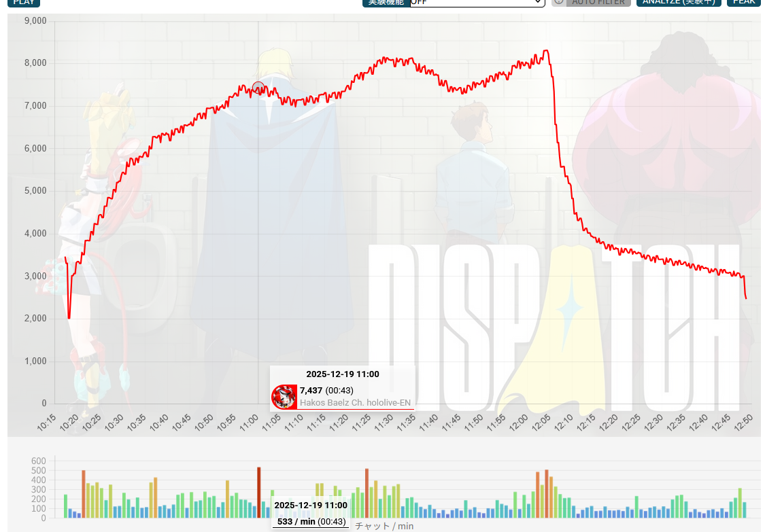The height and width of the screenshot is (532, 765).
Task: Click the 12:05 x-axis time label
Action: coord(541,423)
